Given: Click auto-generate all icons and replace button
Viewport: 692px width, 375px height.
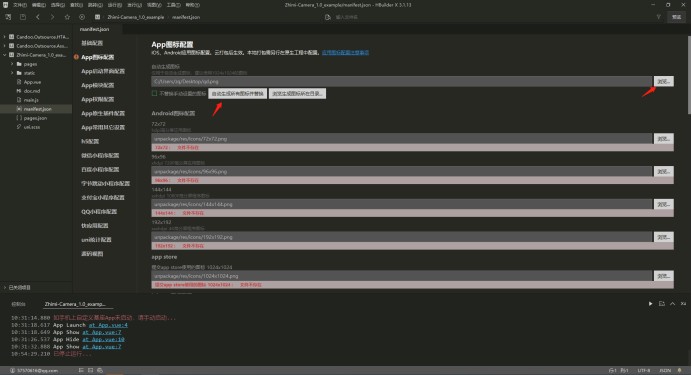Looking at the screenshot, I should 237,94.
